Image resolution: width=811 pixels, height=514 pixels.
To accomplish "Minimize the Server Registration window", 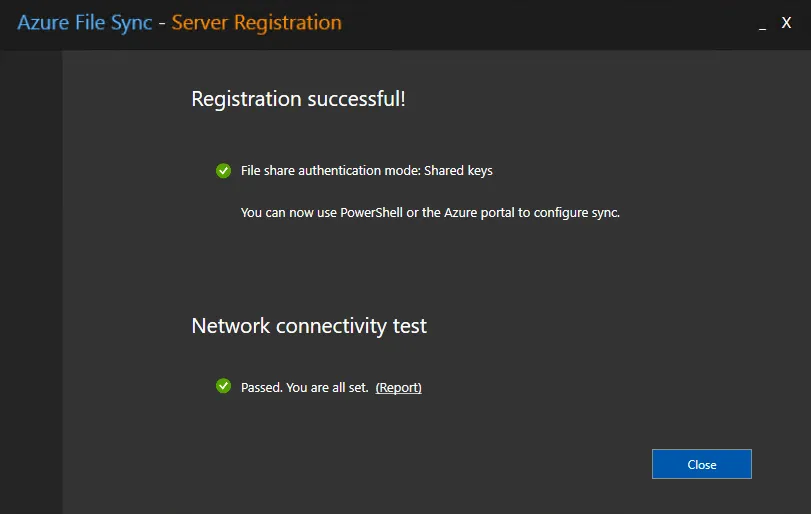I will click(x=762, y=24).
